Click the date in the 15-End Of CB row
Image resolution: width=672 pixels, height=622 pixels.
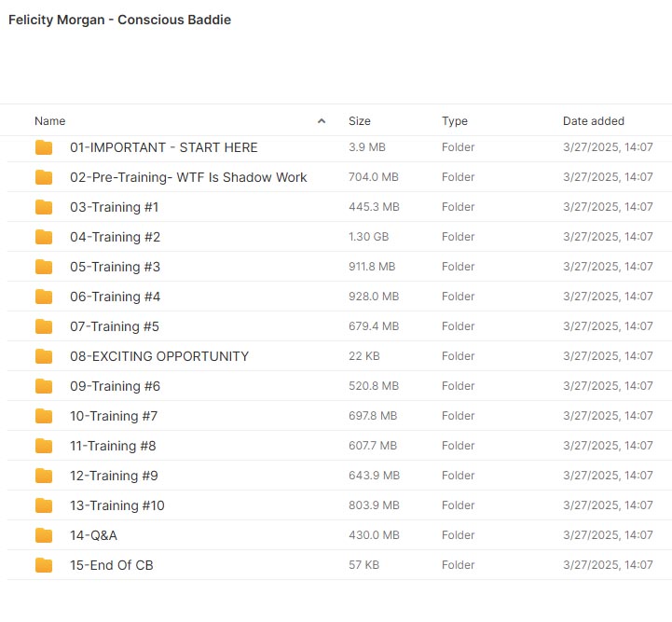[608, 565]
